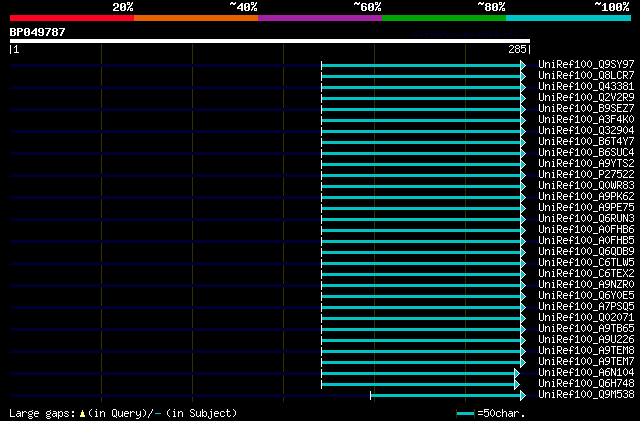Screen dimensions: 640x421
Task: Select label UniRef100_Q32904
Action: pyautogui.click(x=586, y=131)
